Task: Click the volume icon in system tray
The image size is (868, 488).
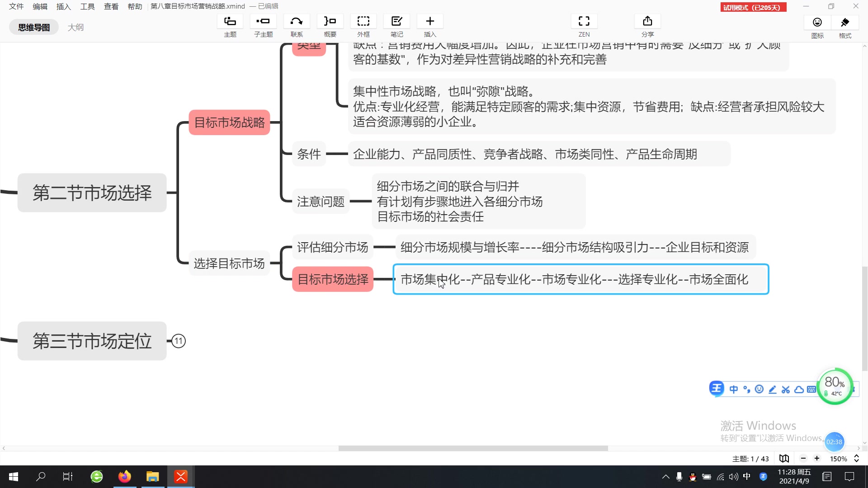Action: [733, 477]
